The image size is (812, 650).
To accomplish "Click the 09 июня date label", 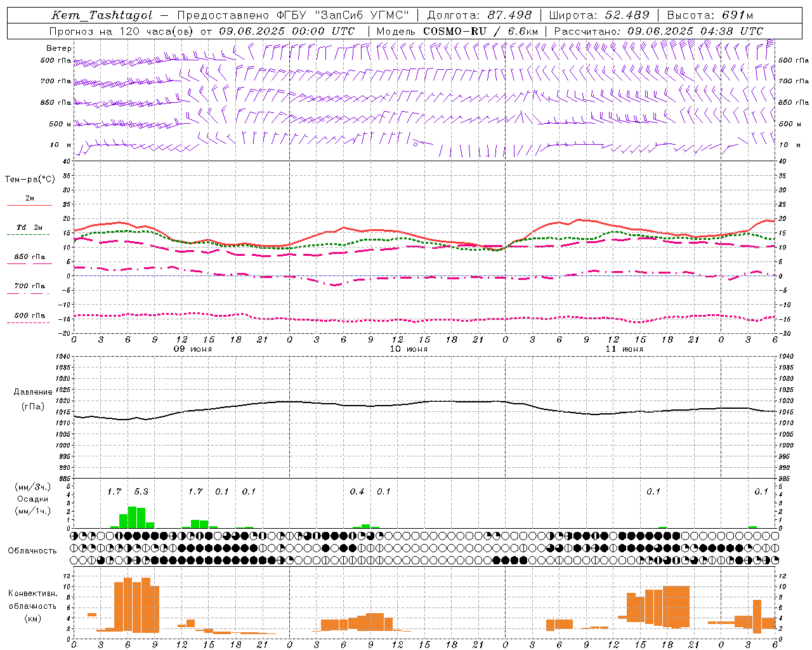I will pos(193,349).
